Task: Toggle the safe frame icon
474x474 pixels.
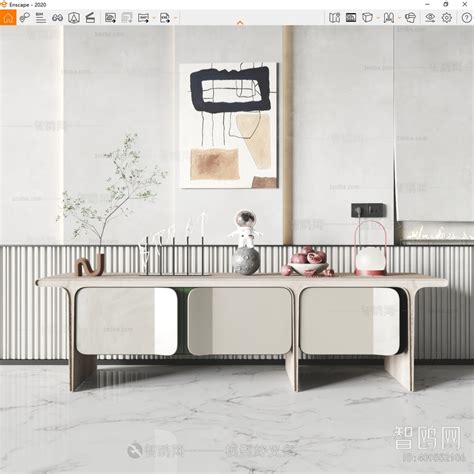Action: point(351,17)
